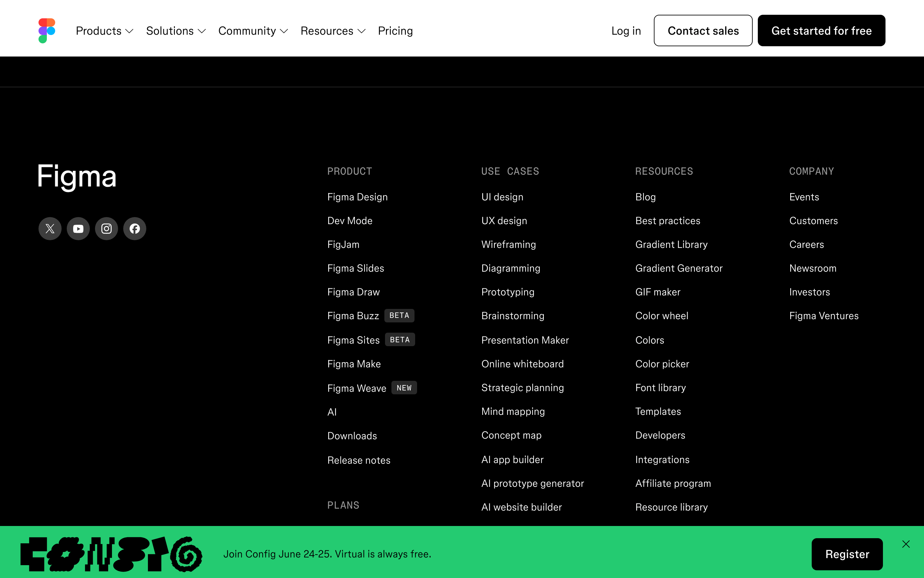Expand the Products dropdown menu
This screenshot has height=578, width=924.
coord(105,31)
